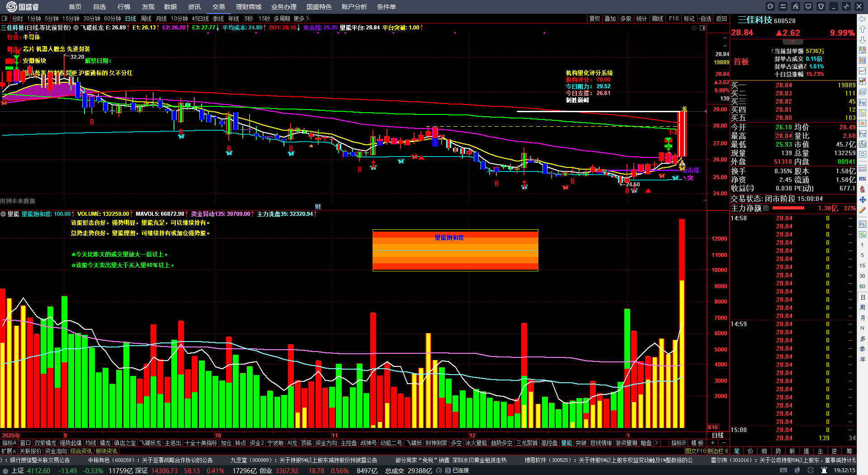Viewport: 868px width, 475px height.
Task: Toggle the 飞碟妖龙 indicator circle marker
Action: [76, 28]
